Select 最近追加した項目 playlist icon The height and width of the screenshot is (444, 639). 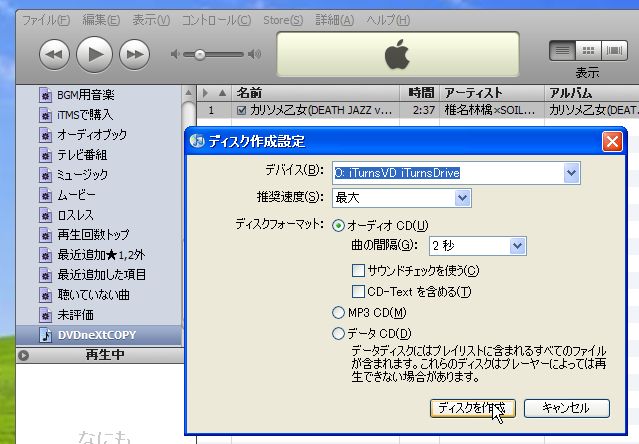[x=45, y=275]
